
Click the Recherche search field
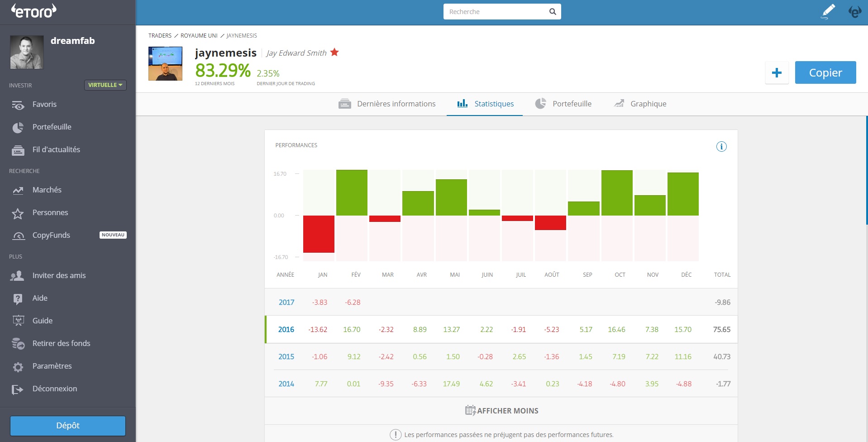[496, 12]
